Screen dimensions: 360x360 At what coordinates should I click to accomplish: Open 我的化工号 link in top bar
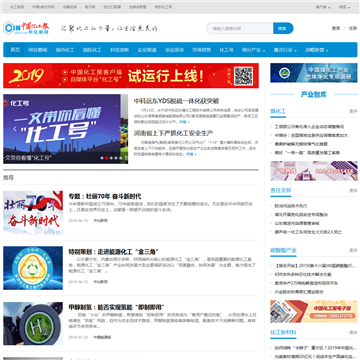[163, 7]
